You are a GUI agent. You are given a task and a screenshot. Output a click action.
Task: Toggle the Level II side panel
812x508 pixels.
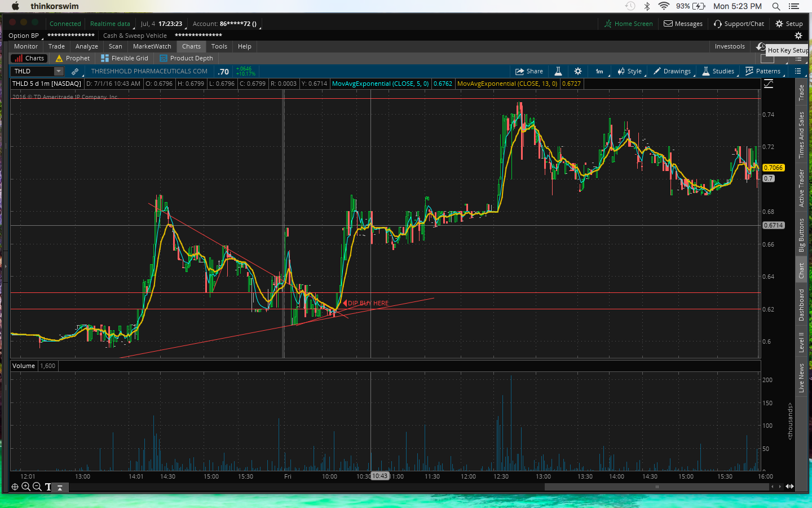801,342
